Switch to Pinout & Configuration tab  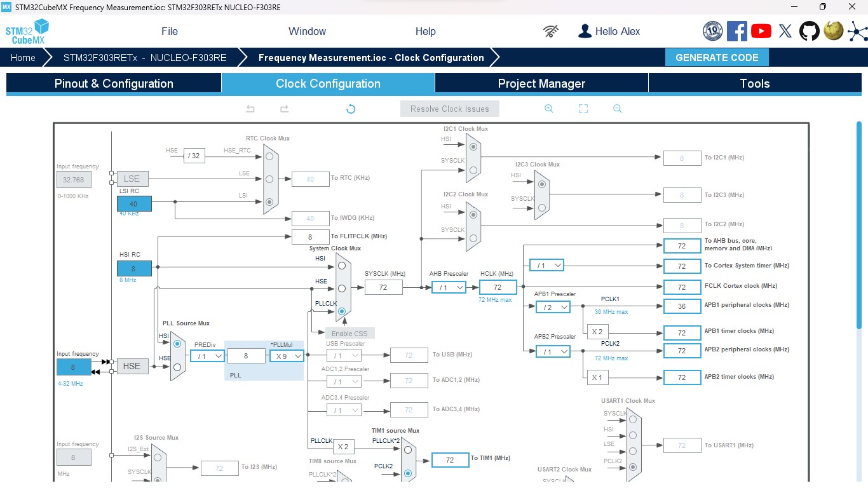click(x=114, y=83)
